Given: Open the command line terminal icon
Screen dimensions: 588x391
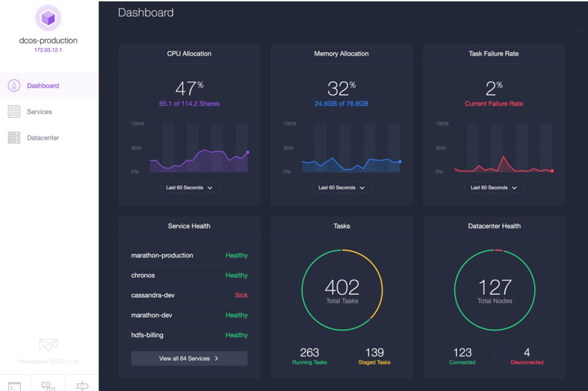Looking at the screenshot, I should (x=15, y=386).
